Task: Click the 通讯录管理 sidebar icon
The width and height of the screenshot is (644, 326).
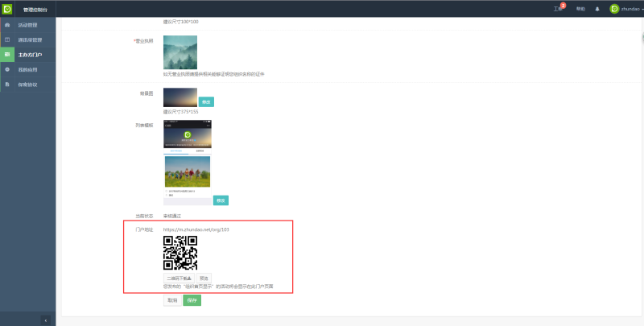Action: 7,39
